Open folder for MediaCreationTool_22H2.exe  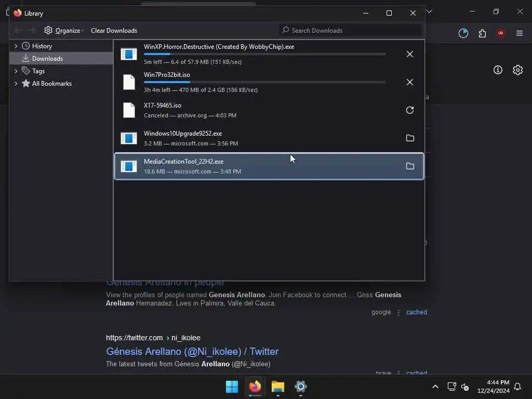tap(410, 166)
